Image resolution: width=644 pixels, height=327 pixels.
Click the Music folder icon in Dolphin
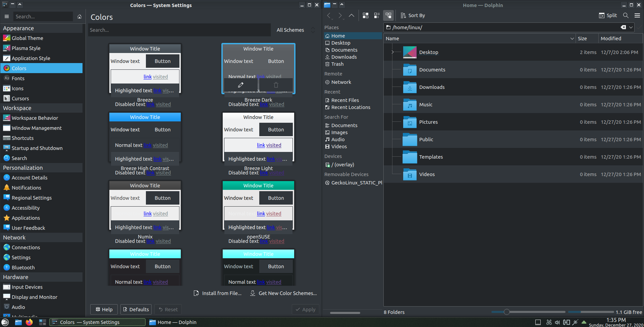(x=410, y=105)
